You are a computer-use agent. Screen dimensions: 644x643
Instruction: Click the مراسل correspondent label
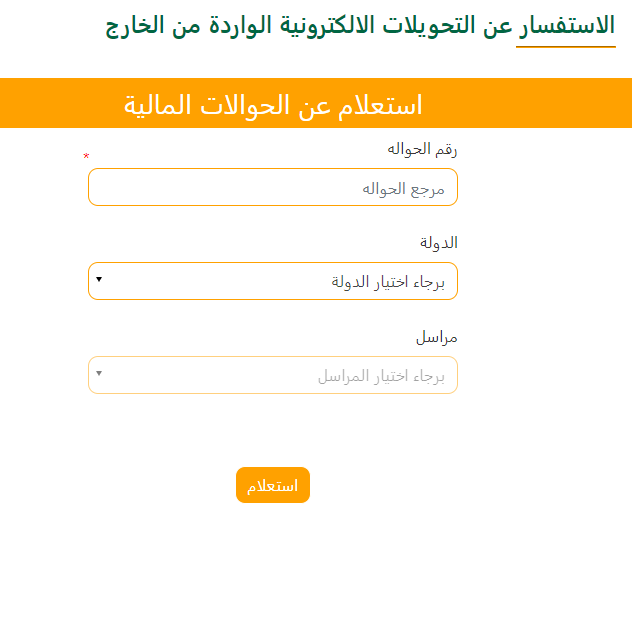pyautogui.click(x=436, y=337)
